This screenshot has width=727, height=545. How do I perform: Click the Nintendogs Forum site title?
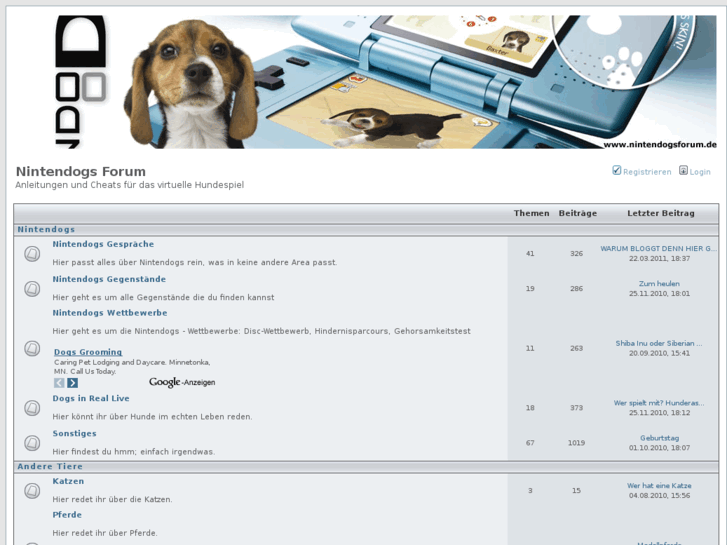point(81,172)
